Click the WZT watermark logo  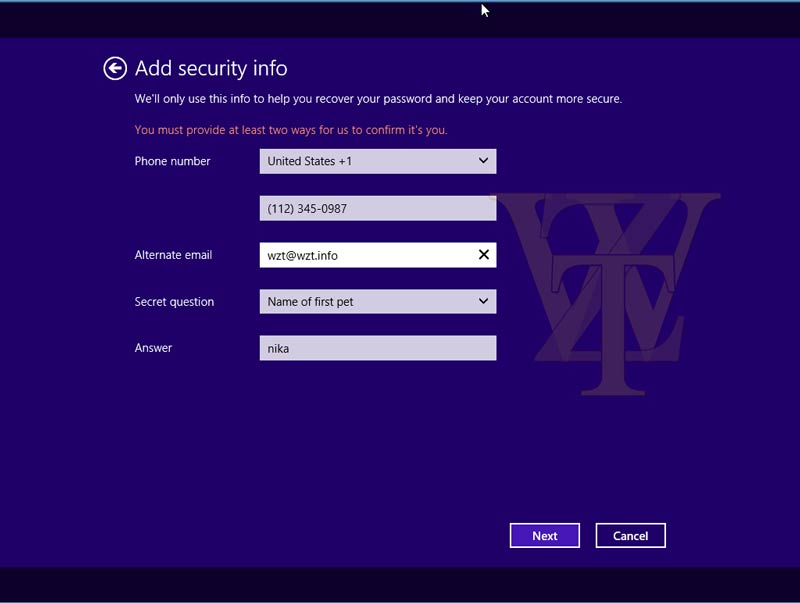click(x=610, y=290)
